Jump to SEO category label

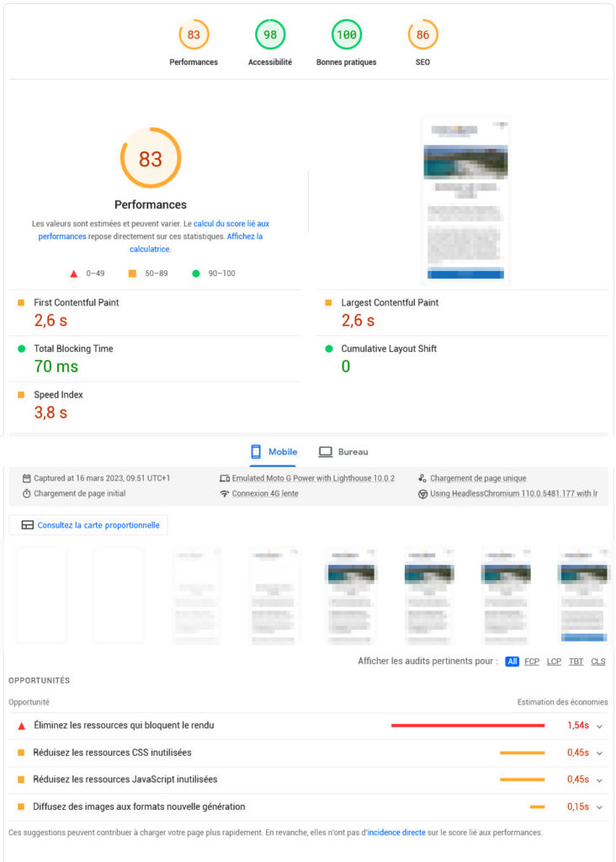tap(422, 62)
